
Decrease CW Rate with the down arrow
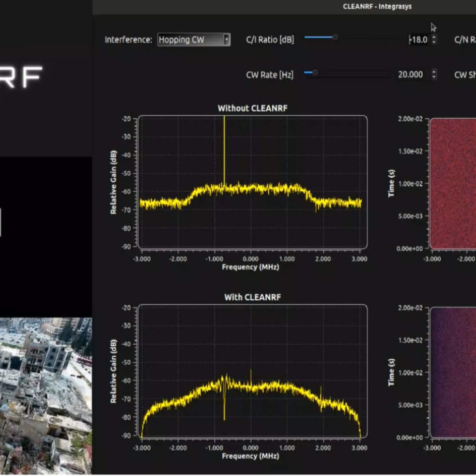(x=434, y=77)
